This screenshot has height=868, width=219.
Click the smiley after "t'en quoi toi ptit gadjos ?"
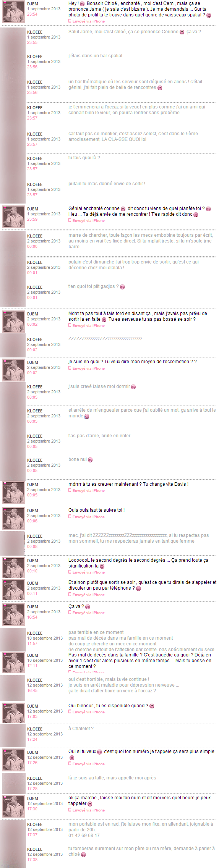tap(122, 287)
